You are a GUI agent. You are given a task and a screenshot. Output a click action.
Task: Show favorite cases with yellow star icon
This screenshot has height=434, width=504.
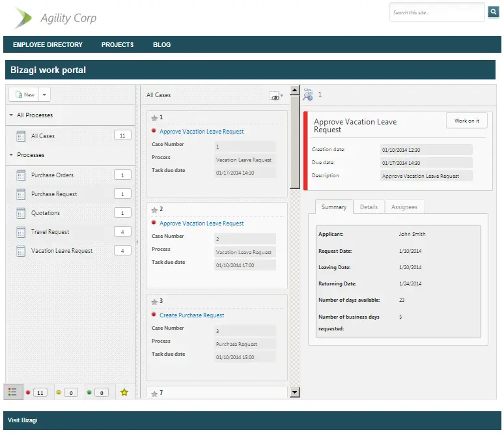click(124, 392)
